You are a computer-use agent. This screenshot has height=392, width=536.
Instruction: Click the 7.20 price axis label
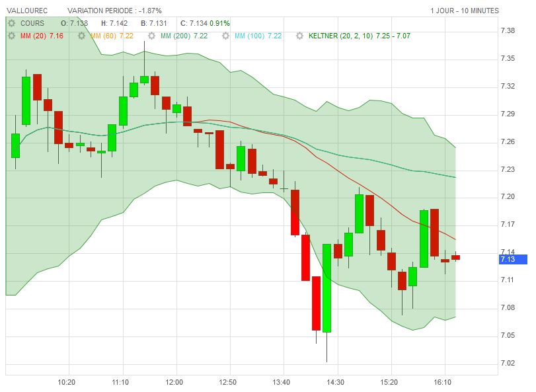point(508,196)
